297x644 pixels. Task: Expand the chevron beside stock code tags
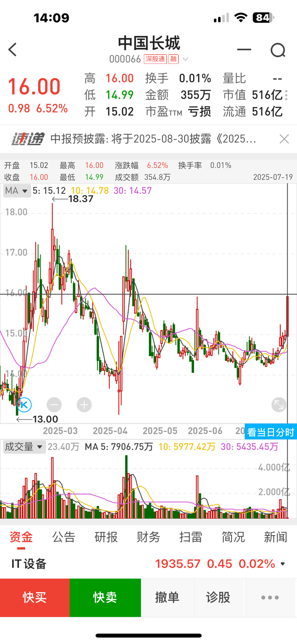[185, 59]
